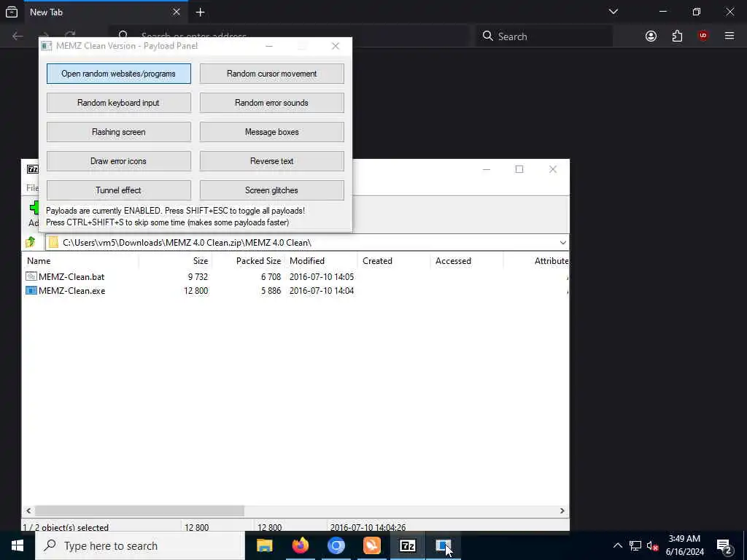Screen dimensions: 747x560
Task: Toggle the Reverse text payload
Action: [x=271, y=161]
